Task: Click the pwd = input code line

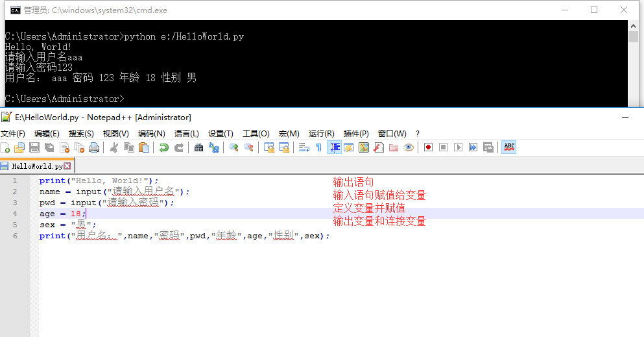Action: (x=107, y=203)
